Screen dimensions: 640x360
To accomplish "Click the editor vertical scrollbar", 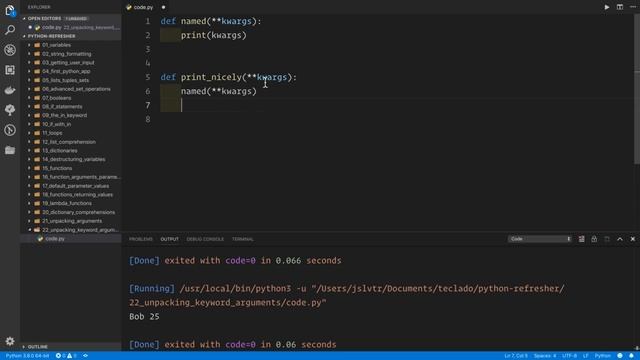I will click(x=637, y=90).
